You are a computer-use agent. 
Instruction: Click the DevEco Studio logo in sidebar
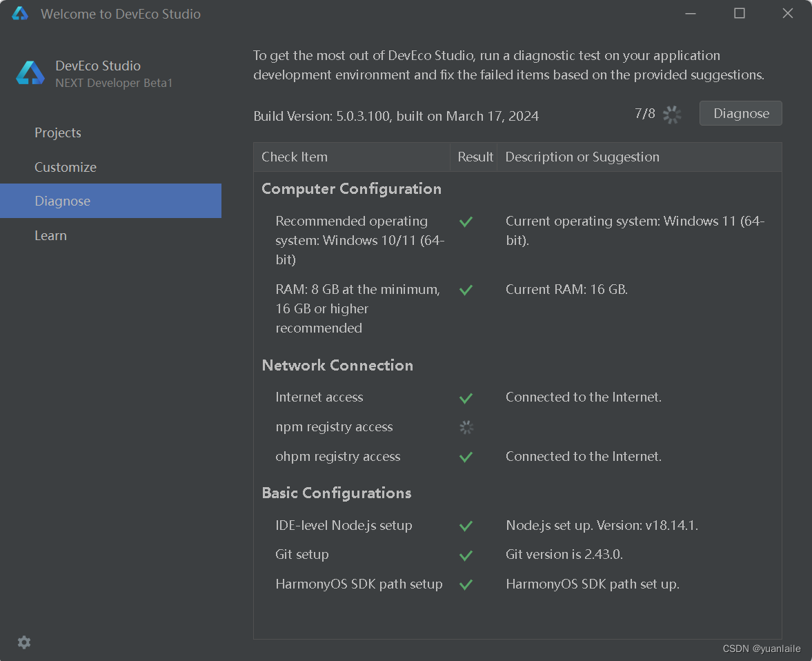[30, 73]
